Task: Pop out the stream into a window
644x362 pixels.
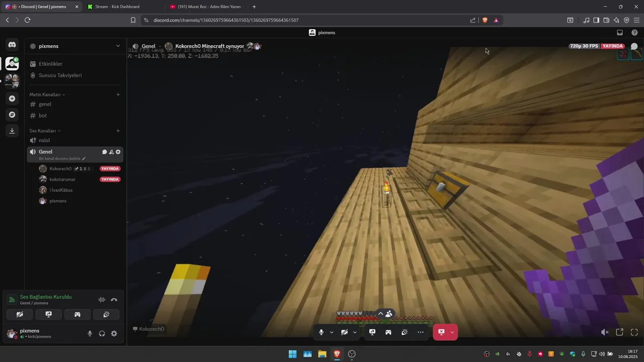Action: coord(620,332)
